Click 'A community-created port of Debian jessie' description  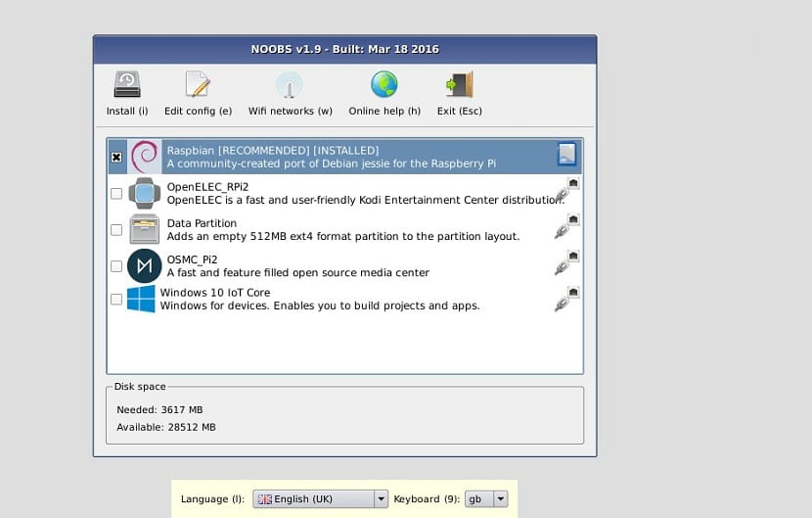(x=332, y=164)
